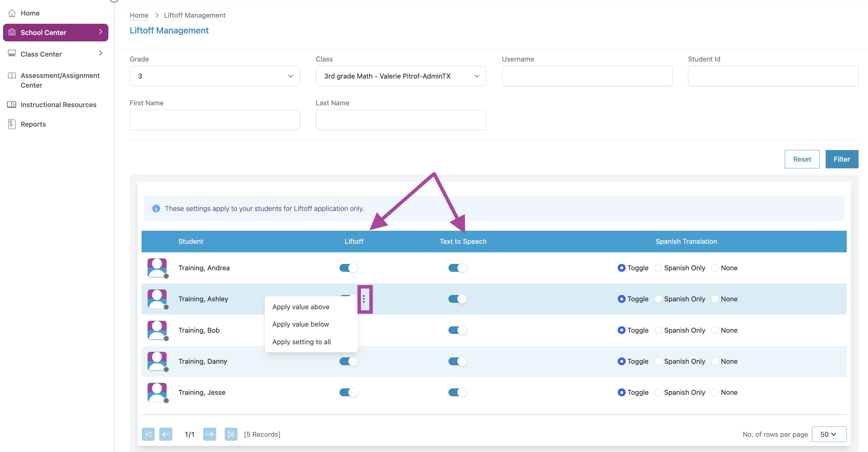
Task: Select Spanish Only for Training, Bob
Action: pos(659,330)
